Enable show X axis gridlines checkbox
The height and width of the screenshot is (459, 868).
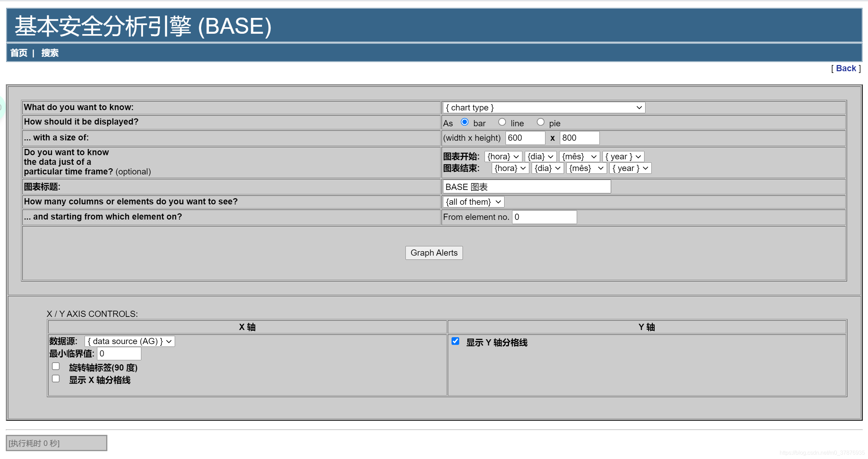56,379
